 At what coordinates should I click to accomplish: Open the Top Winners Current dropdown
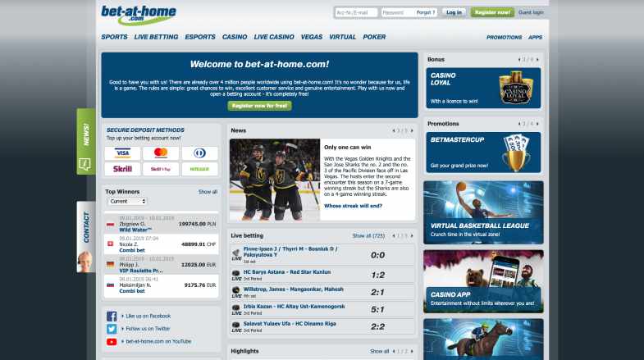[127, 202]
